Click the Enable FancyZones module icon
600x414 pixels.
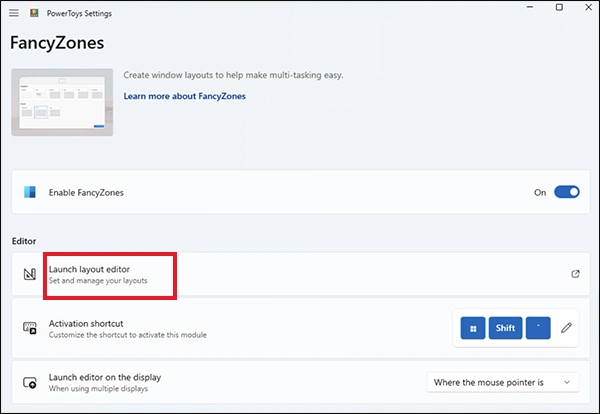tap(30, 192)
